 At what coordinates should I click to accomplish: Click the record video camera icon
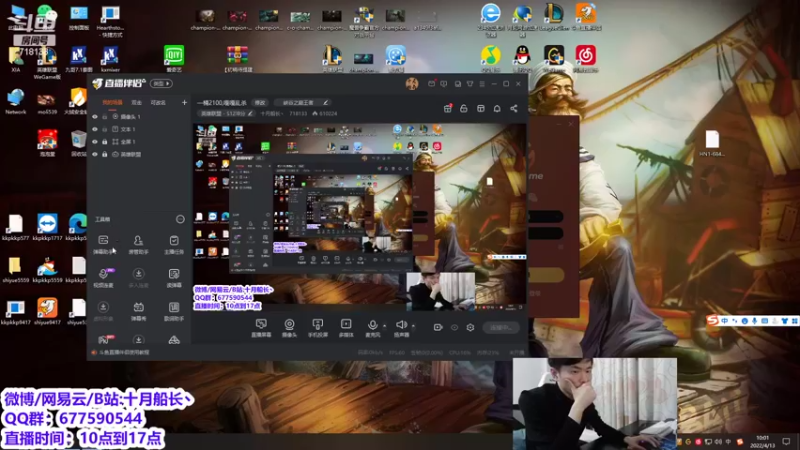pyautogui.click(x=438, y=327)
